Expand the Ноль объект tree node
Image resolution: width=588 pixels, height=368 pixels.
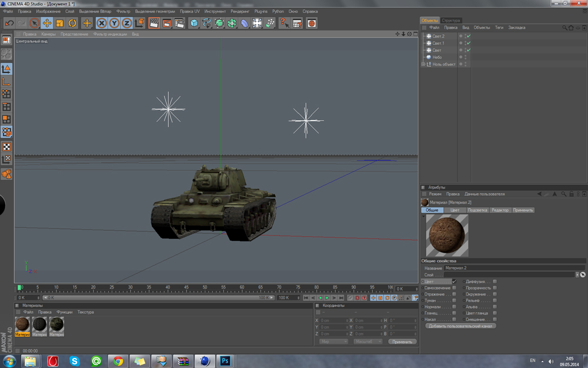[423, 64]
